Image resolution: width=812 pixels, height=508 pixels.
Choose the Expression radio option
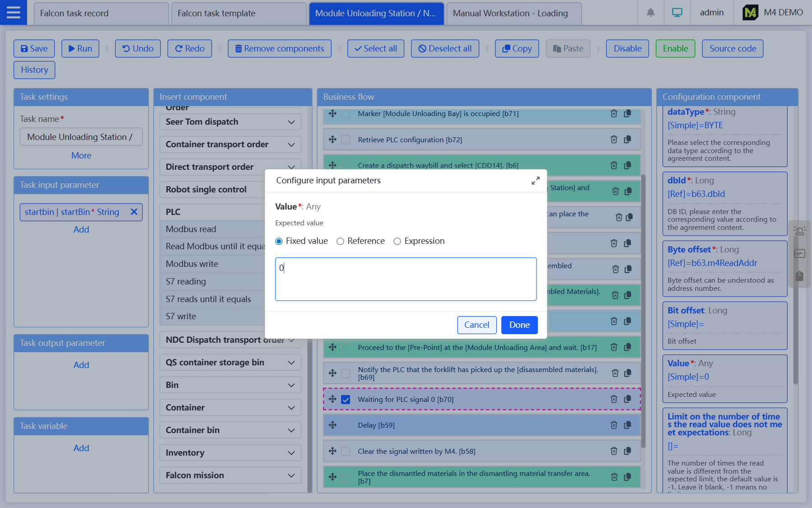397,241
